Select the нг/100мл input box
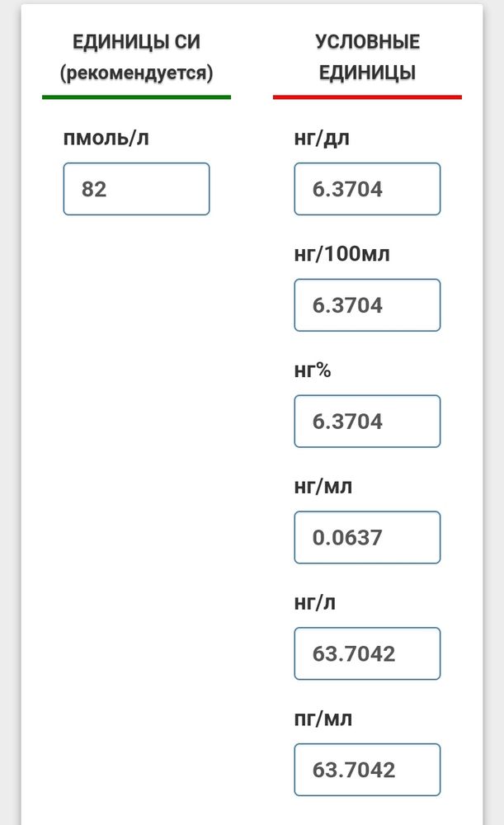This screenshot has width=504, height=825. (367, 305)
